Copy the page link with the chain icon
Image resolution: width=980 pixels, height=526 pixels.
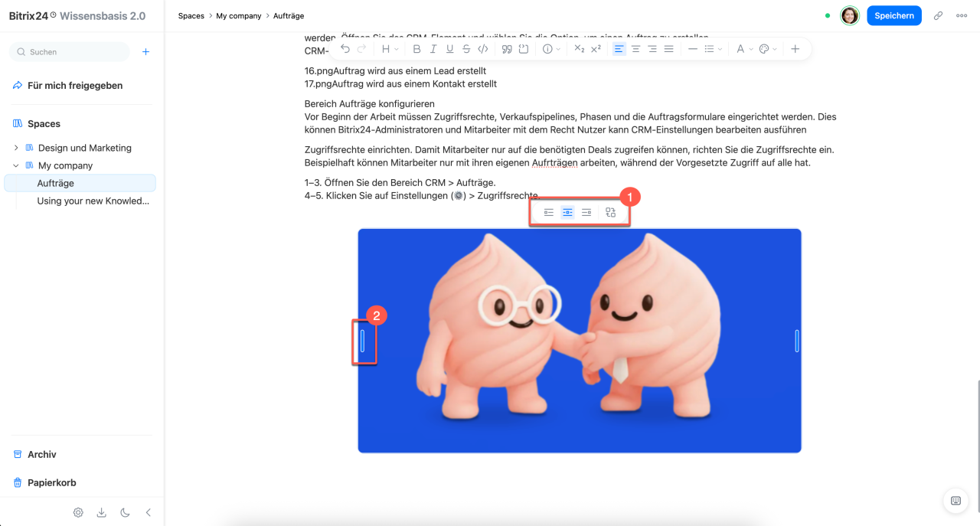click(x=938, y=15)
